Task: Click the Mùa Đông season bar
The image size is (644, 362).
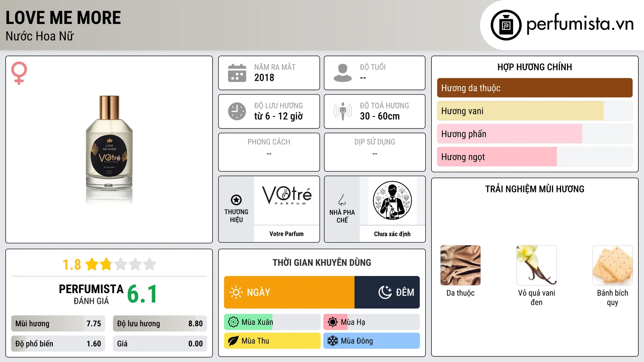Action: pos(372,341)
